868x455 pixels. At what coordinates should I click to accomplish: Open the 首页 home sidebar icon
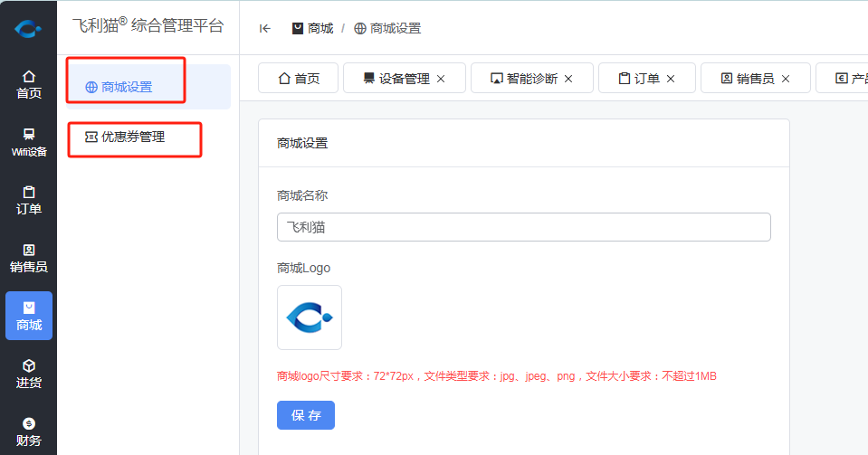coord(28,84)
